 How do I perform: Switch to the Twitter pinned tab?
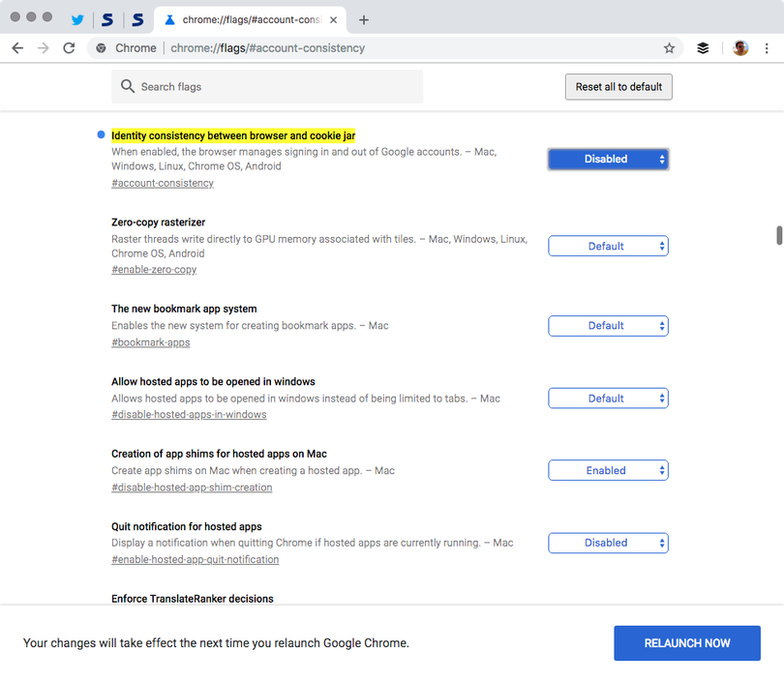(x=76, y=18)
